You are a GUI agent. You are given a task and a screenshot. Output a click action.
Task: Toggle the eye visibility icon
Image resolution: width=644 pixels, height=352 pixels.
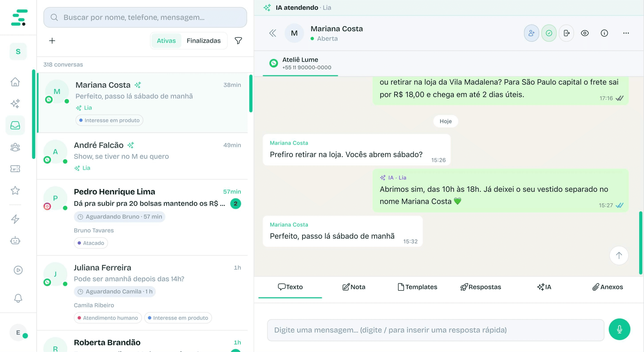[585, 33]
